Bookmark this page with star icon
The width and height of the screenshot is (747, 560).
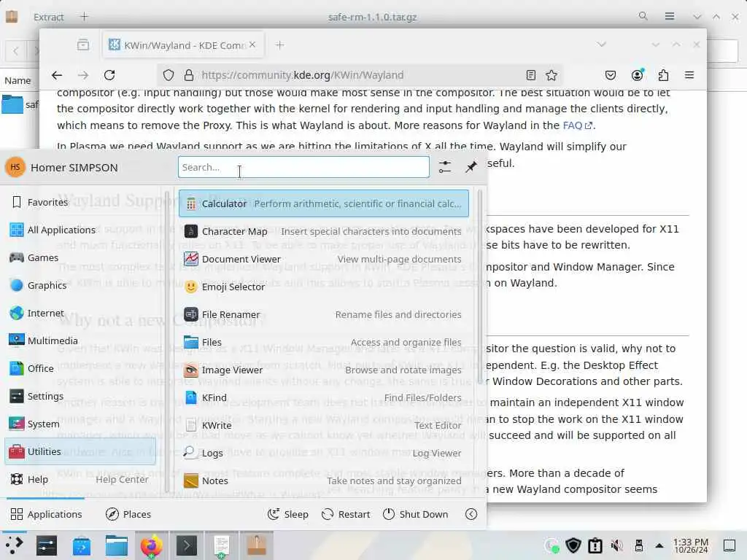click(x=551, y=75)
